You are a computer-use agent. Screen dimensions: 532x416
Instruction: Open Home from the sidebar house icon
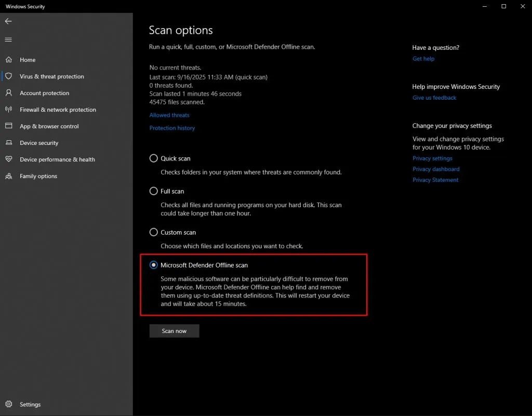pos(8,59)
